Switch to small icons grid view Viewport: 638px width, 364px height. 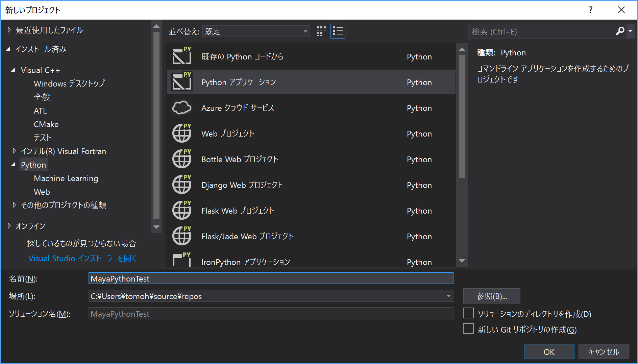point(321,31)
